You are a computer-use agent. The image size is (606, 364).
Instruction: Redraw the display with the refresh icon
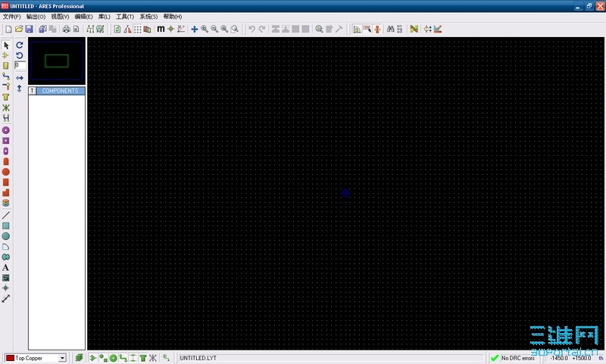click(117, 29)
